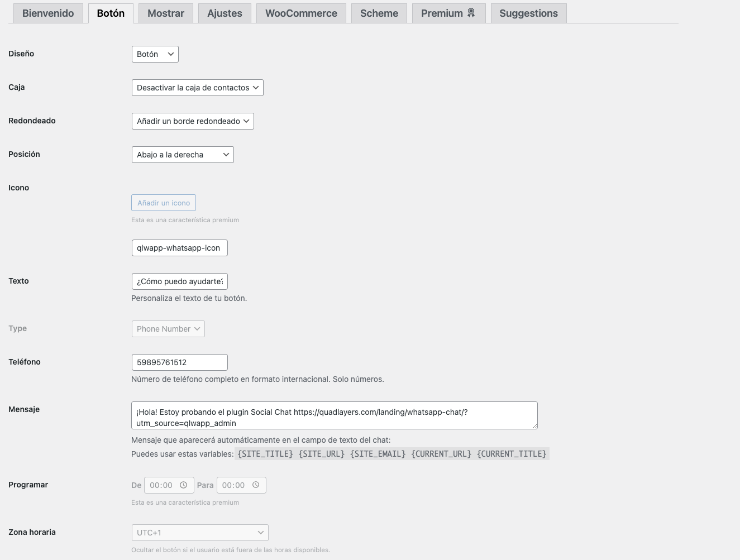The height and width of the screenshot is (560, 740).
Task: Open the Premium tab
Action: pyautogui.click(x=448, y=13)
